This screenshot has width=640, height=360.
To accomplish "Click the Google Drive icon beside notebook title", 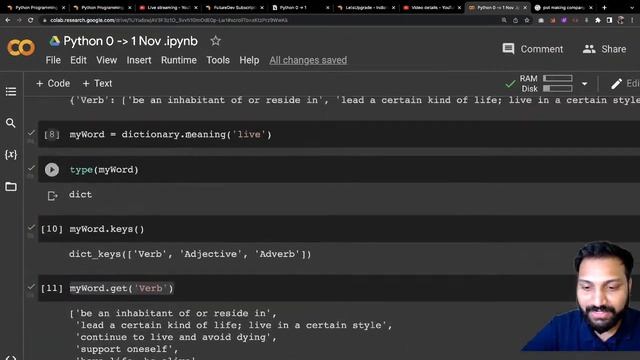I will coord(55,41).
